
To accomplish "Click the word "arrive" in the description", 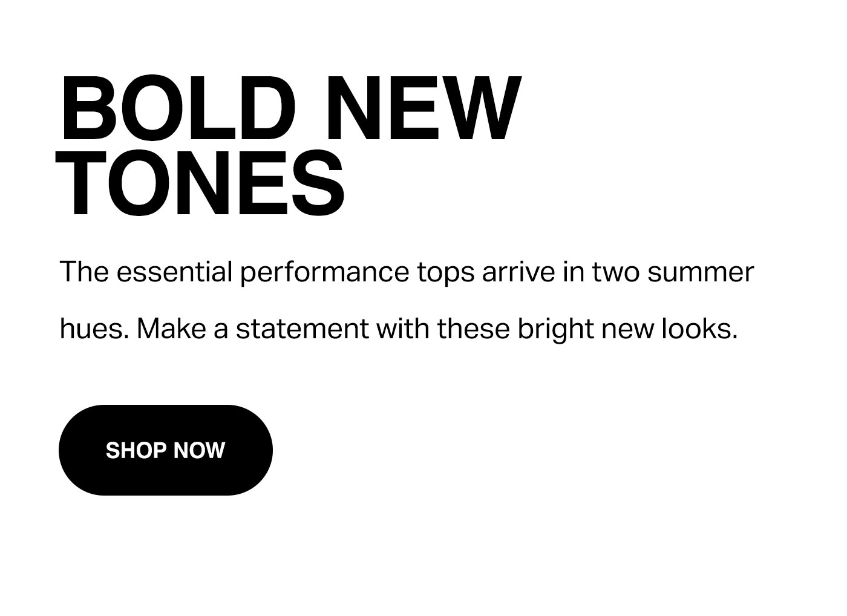I will [x=518, y=272].
